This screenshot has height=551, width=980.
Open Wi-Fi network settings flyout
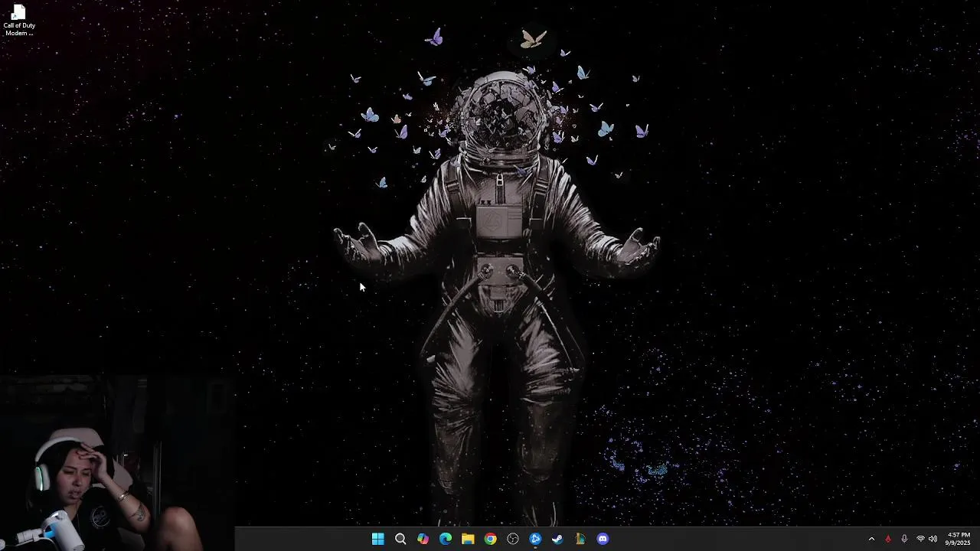(x=920, y=539)
